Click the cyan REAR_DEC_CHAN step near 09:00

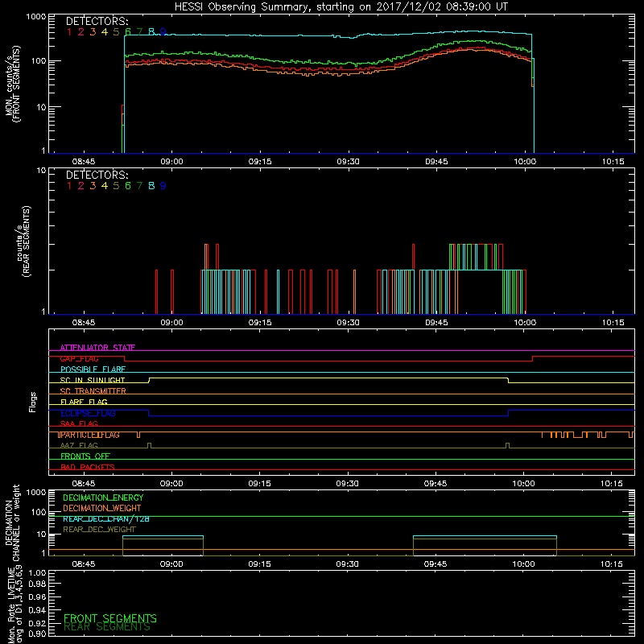pyautogui.click(x=163, y=536)
